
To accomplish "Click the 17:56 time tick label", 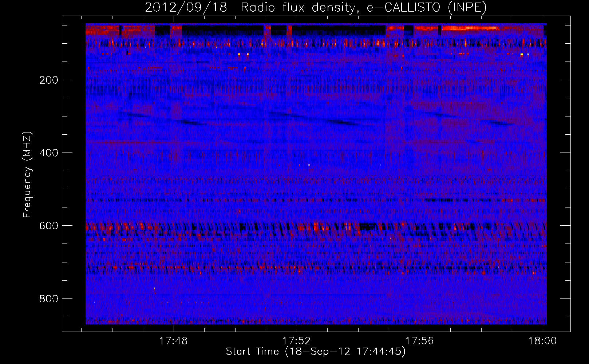I will (x=420, y=341).
